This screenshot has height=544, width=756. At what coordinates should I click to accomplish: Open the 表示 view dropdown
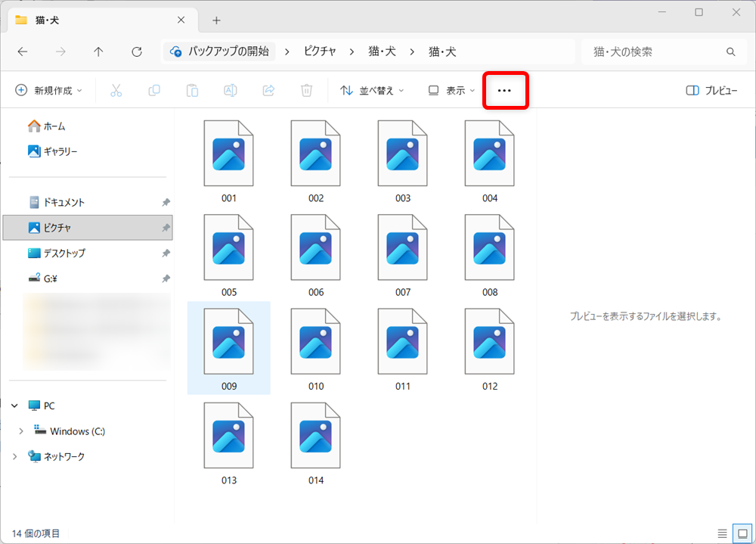450,90
